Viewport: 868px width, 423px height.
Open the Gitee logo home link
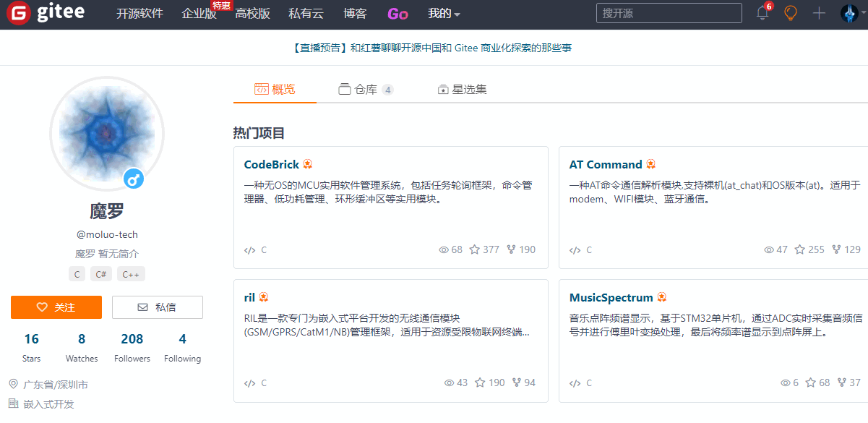(x=46, y=13)
